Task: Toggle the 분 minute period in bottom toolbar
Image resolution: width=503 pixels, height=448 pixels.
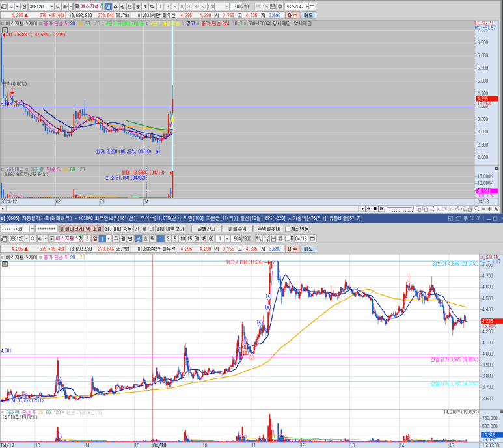Action: point(138,239)
